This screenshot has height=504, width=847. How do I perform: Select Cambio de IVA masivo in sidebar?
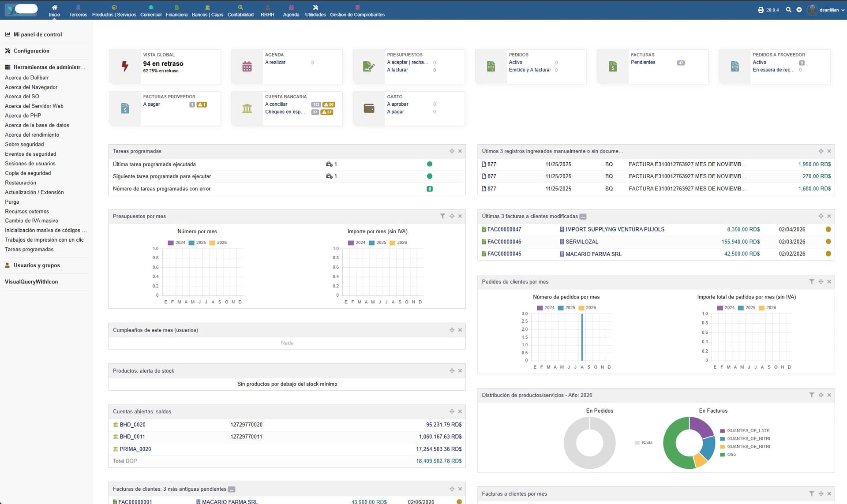tap(32, 220)
